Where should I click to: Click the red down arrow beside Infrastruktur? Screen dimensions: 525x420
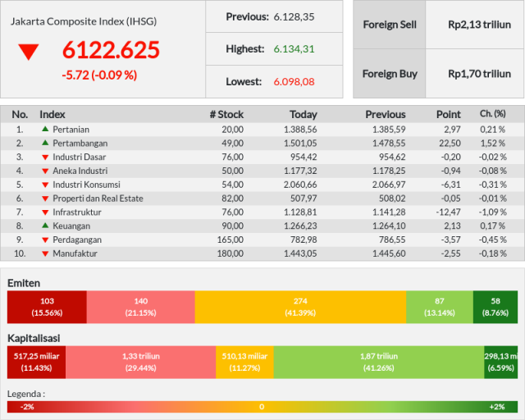(45, 212)
